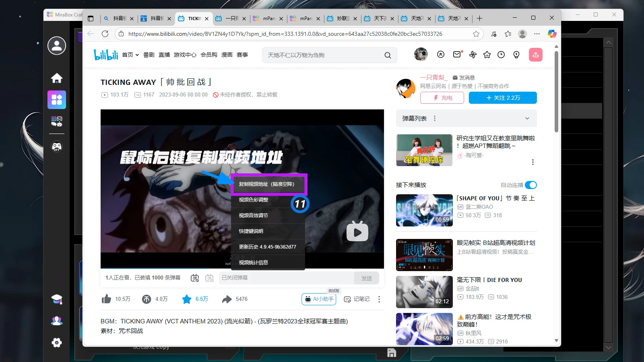Open the browser three-dot settings menu

point(537,34)
